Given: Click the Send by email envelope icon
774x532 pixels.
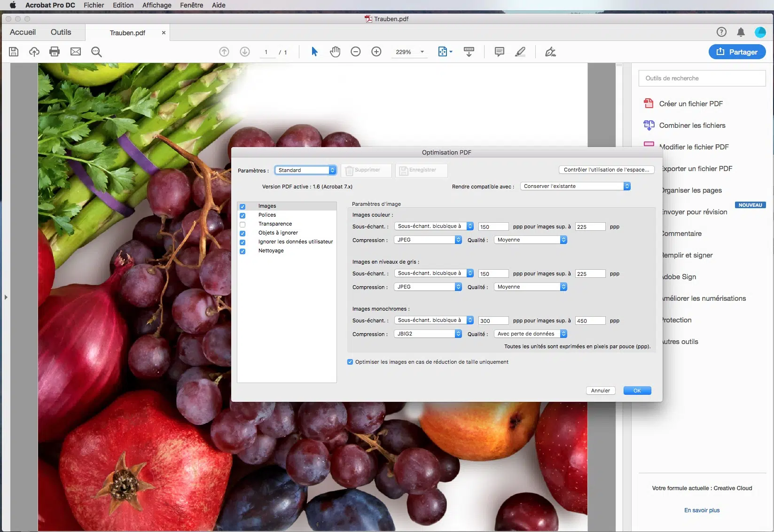Looking at the screenshot, I should pyautogui.click(x=76, y=52).
